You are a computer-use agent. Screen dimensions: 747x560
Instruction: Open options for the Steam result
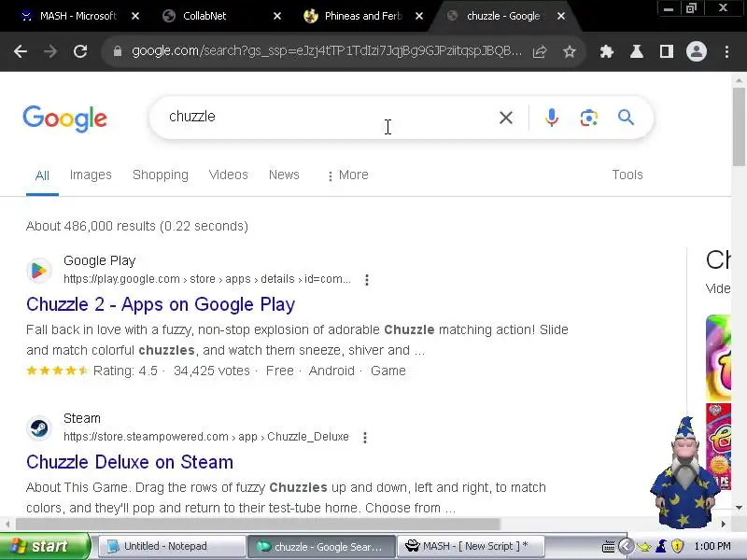click(365, 438)
